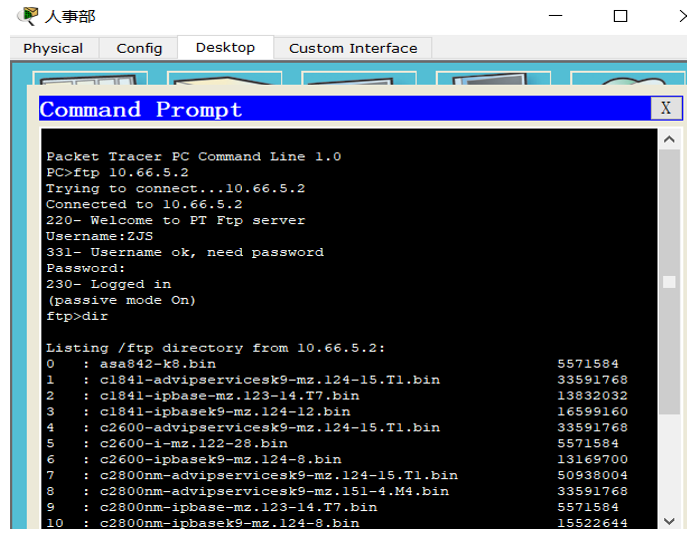
Task: Click the Command Prompt blue title bar
Action: click(345, 108)
